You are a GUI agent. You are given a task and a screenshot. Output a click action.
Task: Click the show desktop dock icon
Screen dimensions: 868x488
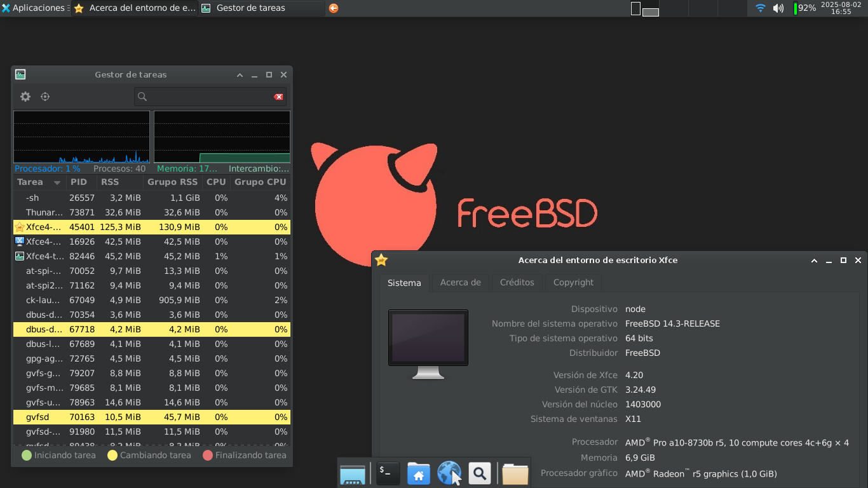click(353, 473)
